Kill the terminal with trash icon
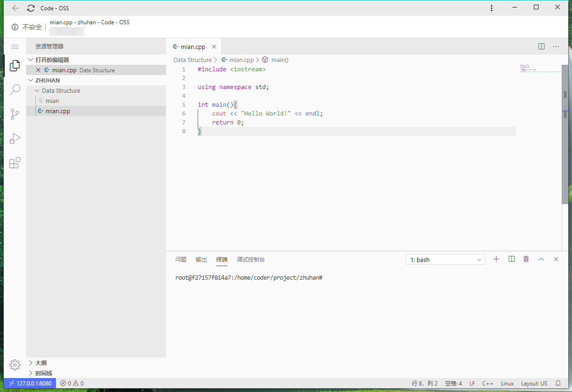 click(526, 259)
